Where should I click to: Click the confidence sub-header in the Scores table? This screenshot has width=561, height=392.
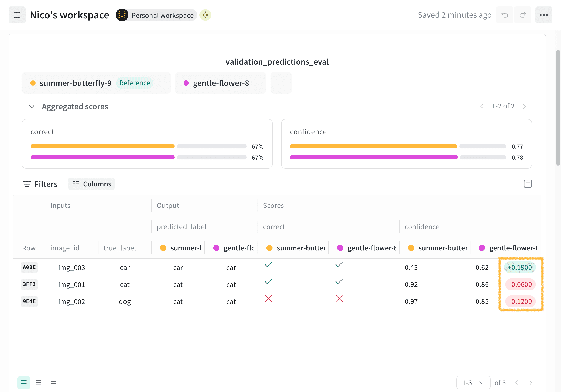pyautogui.click(x=422, y=227)
